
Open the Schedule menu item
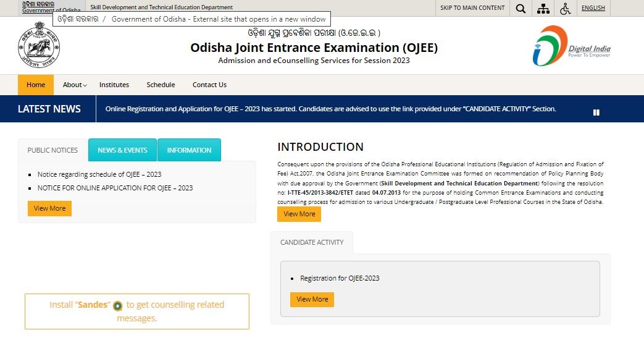point(161,85)
